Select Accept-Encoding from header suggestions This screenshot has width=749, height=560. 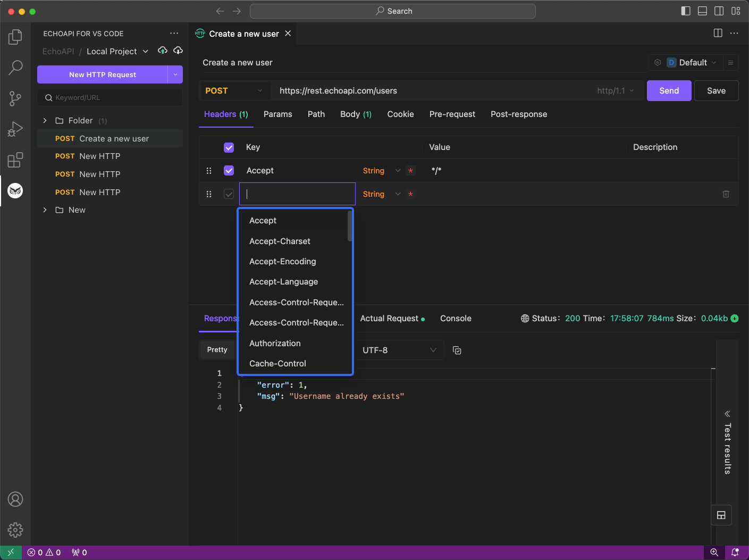pyautogui.click(x=294, y=261)
